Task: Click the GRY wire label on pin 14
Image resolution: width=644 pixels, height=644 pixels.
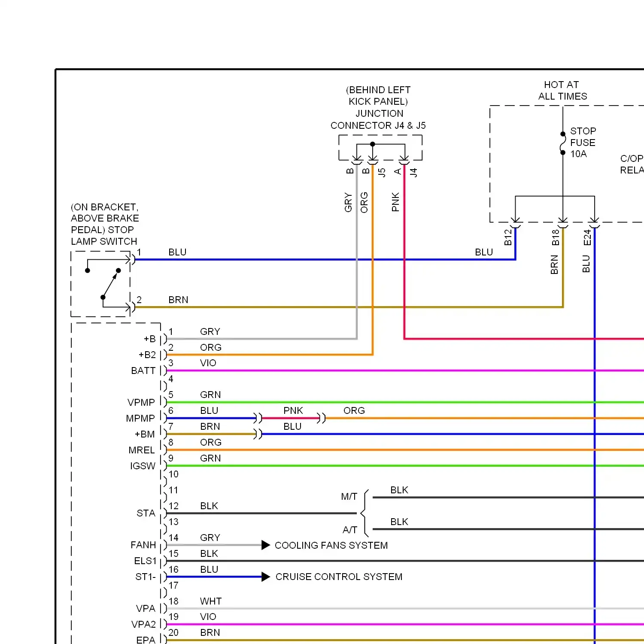Action: click(210, 538)
